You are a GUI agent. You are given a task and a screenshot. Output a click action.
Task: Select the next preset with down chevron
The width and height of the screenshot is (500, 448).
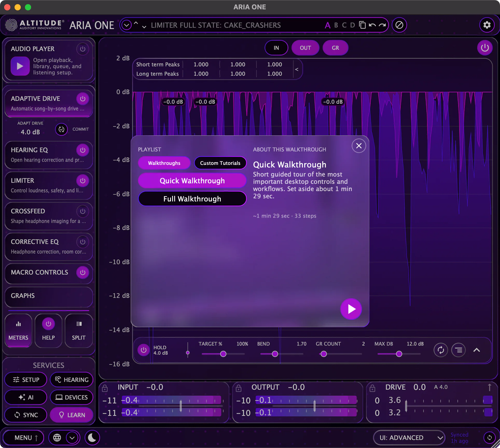click(144, 27)
